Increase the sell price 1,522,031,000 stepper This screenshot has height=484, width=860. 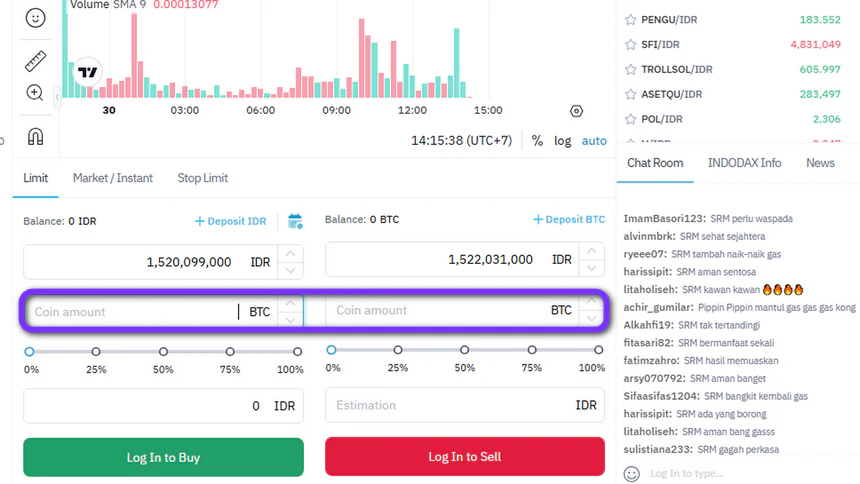click(x=592, y=251)
